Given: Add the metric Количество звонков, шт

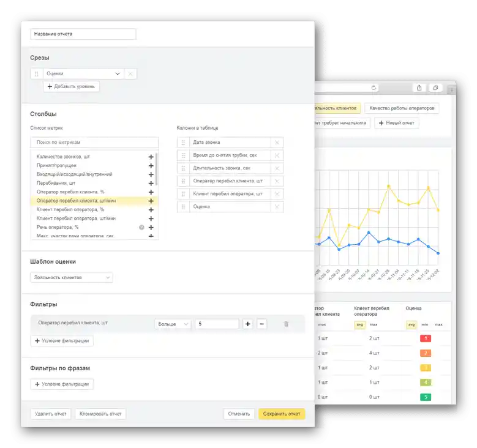Looking at the screenshot, I should pyautogui.click(x=151, y=157).
